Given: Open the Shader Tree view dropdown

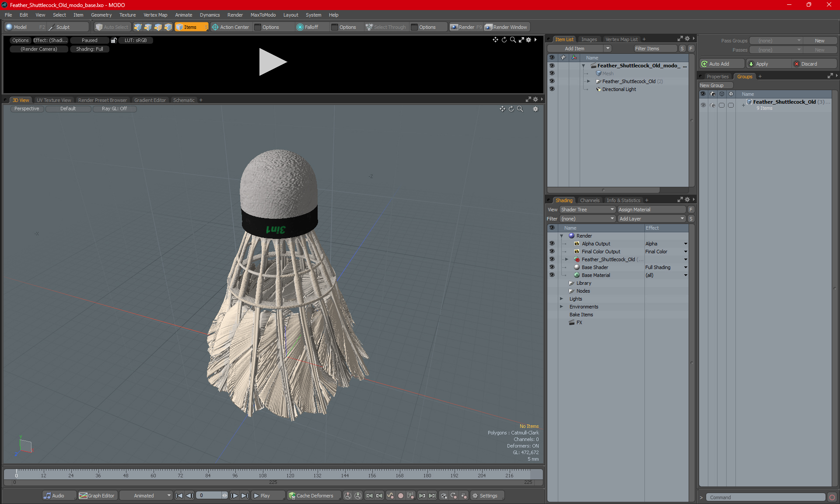Looking at the screenshot, I should point(588,210).
